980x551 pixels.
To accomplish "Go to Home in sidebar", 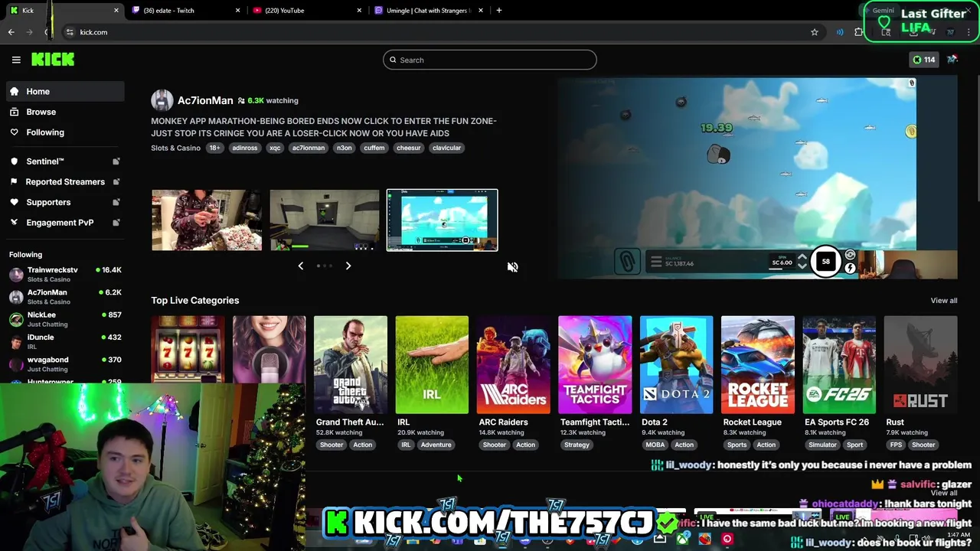I will [x=65, y=91].
